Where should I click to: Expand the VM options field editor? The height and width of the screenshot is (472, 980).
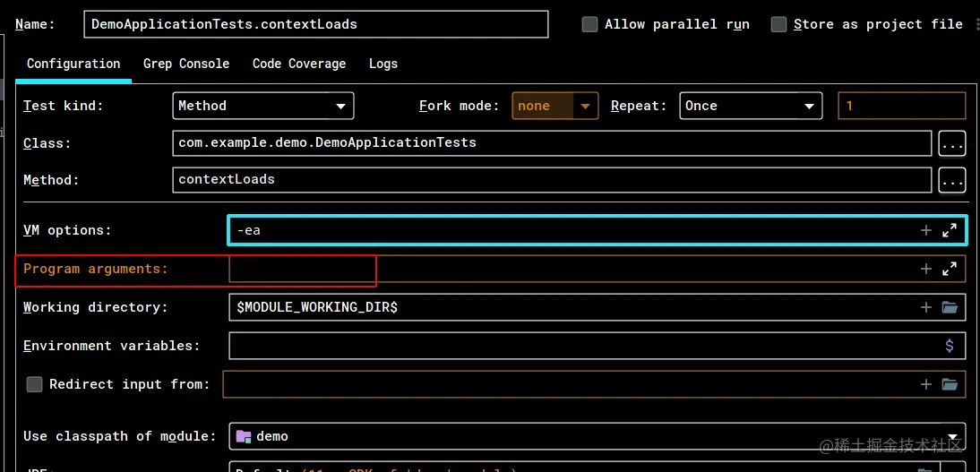point(950,231)
